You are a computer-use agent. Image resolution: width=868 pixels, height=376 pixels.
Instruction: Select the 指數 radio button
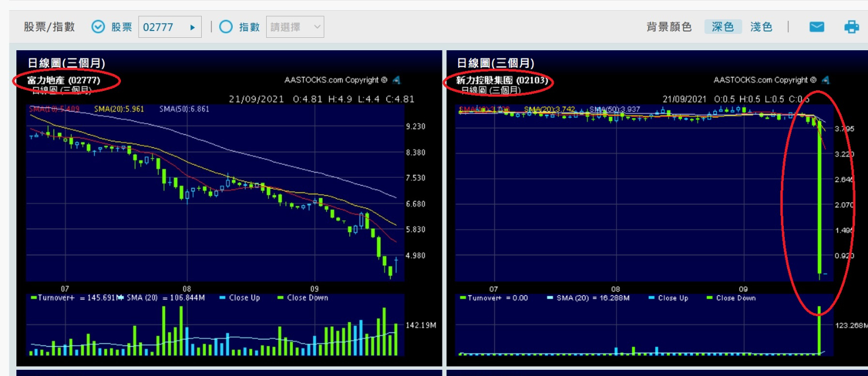[x=226, y=27]
